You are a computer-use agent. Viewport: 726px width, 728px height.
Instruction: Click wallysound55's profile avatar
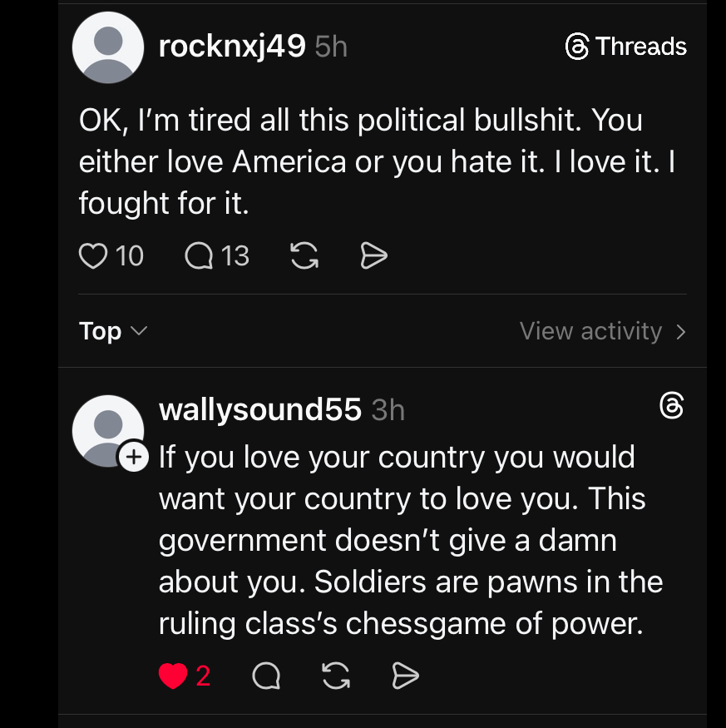tap(107, 429)
